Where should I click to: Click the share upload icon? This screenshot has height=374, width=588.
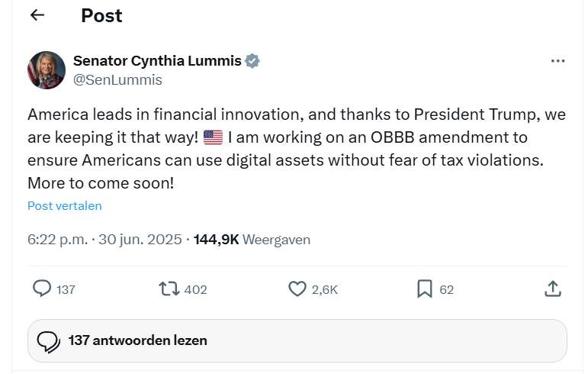point(553,289)
